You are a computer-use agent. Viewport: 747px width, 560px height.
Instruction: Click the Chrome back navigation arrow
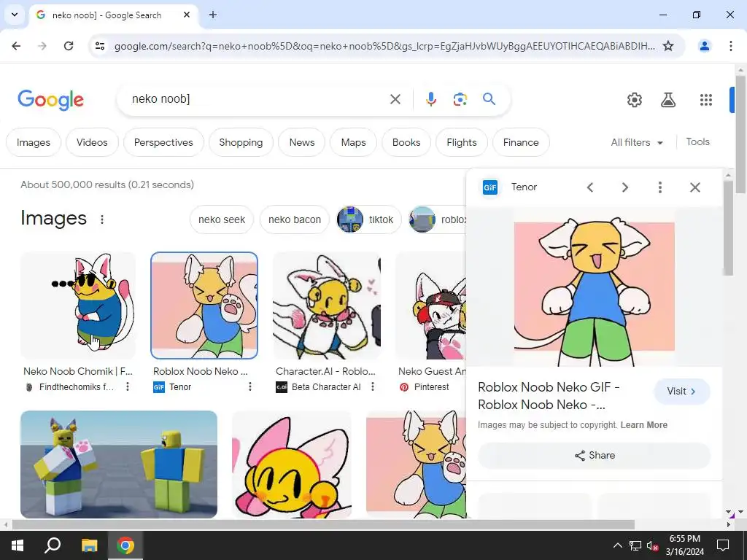pos(16,46)
